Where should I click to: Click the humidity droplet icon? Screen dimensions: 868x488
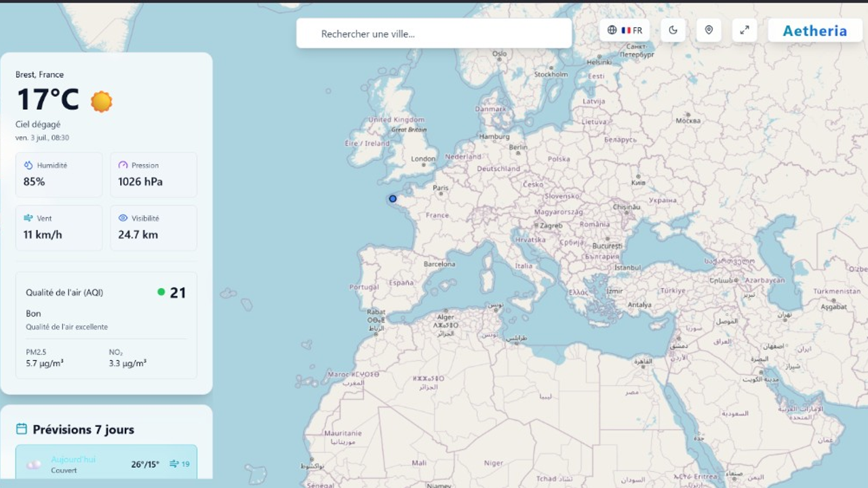[x=28, y=165]
